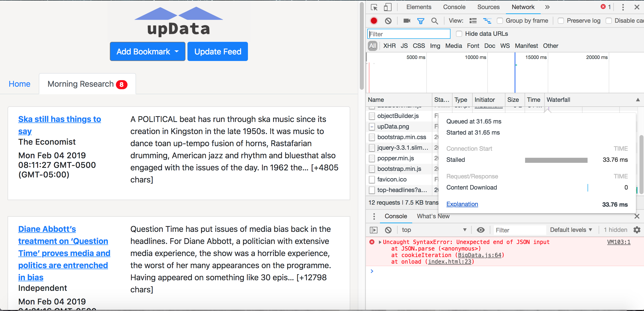This screenshot has width=644, height=311.
Task: Click the red record network log icon
Action: point(374,21)
